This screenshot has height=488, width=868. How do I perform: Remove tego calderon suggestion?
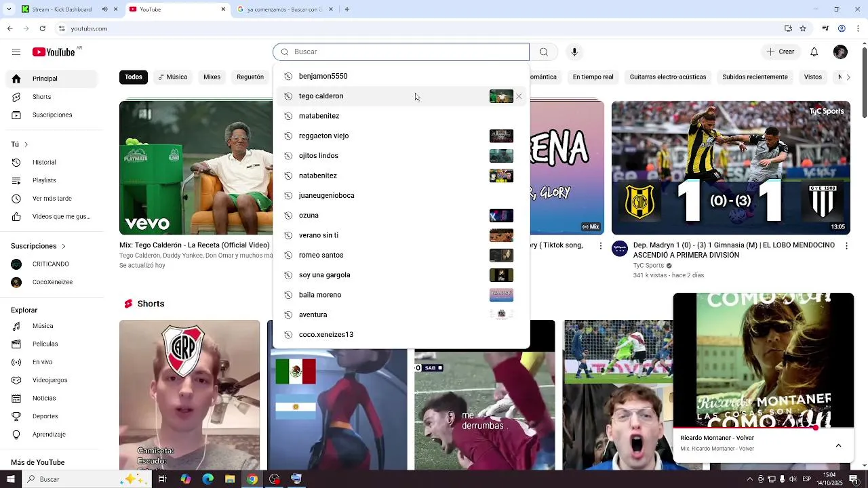[519, 96]
